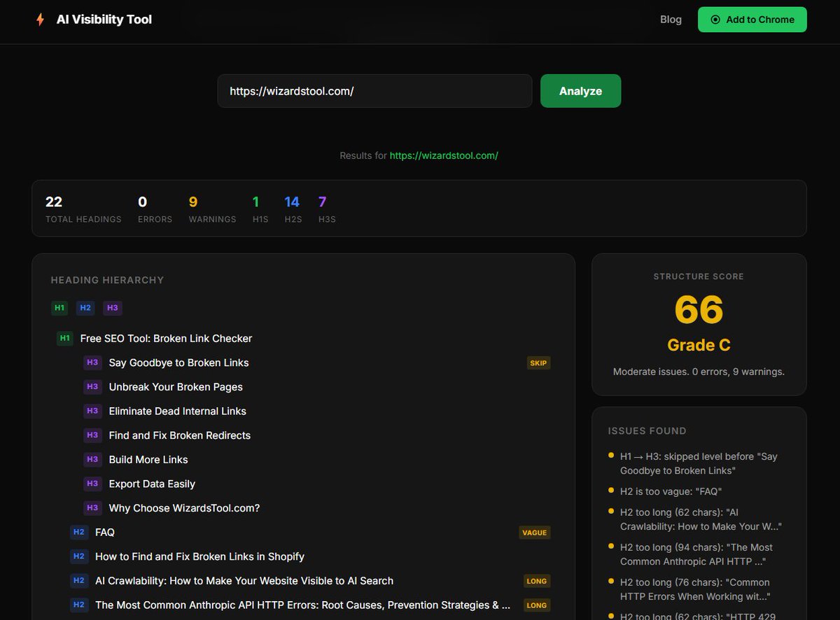Click the 7 H3s stat

click(x=327, y=209)
